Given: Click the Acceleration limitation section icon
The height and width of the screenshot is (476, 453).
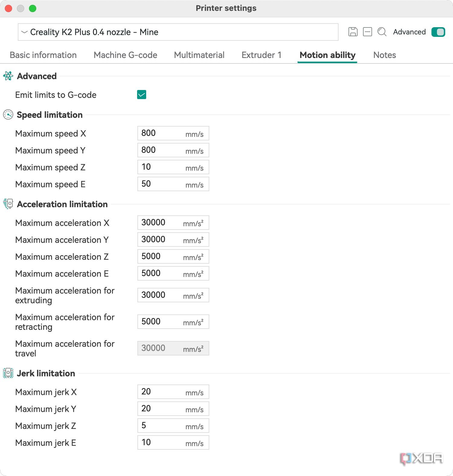Looking at the screenshot, I should pos(8,204).
